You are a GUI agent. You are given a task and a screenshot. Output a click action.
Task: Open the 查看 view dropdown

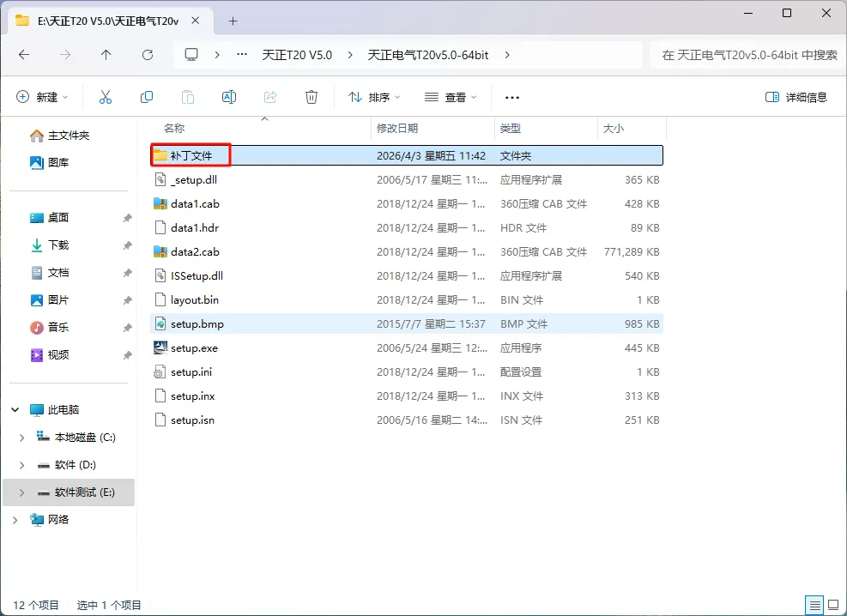click(x=451, y=97)
